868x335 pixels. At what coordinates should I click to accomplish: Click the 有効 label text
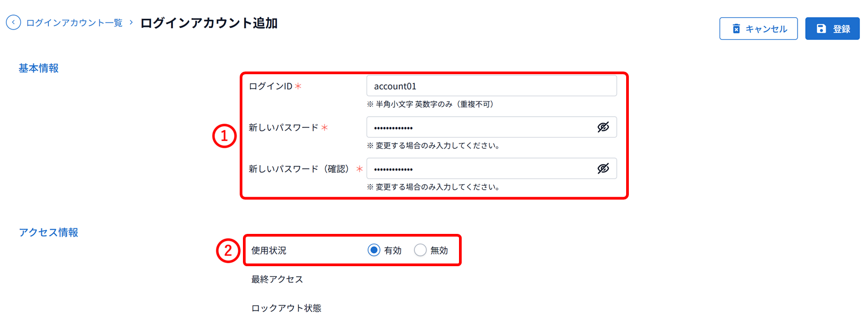point(393,251)
